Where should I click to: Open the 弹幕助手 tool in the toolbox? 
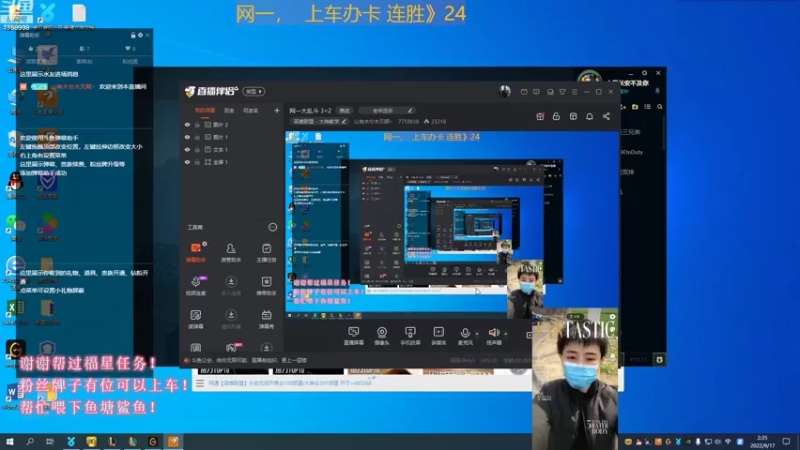coord(195,253)
